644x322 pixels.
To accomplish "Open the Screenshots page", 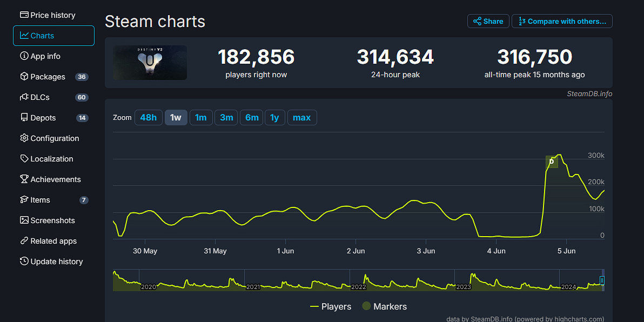I will click(x=52, y=220).
